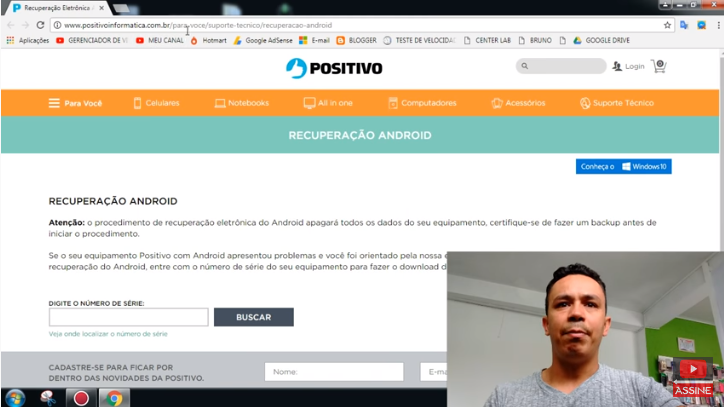Open the Celulares menu
724x407 pixels.
coord(157,103)
